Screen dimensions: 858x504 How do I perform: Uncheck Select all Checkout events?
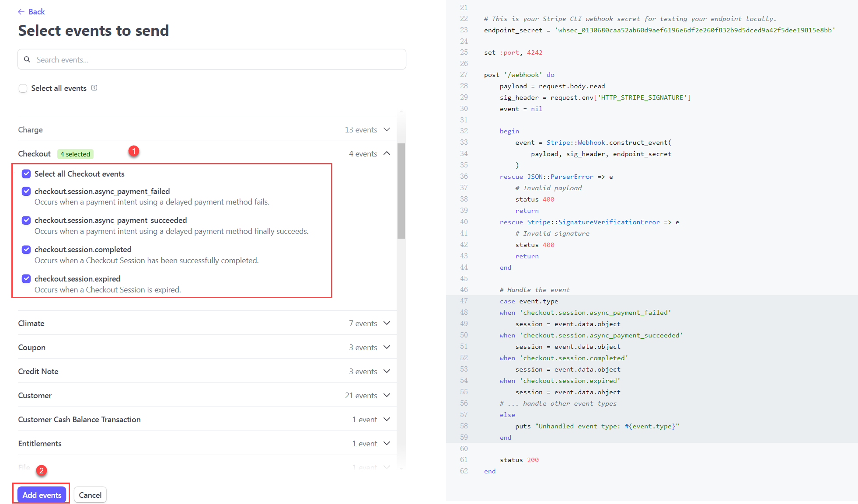coord(26,174)
